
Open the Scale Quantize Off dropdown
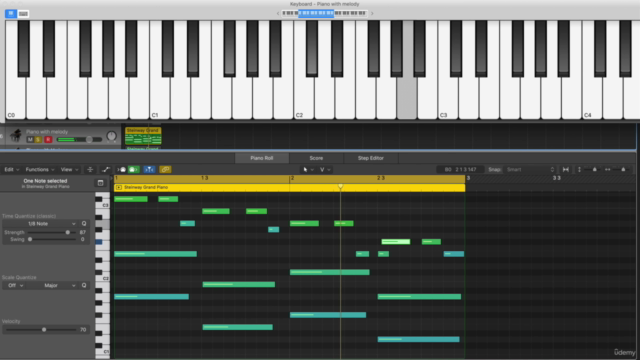(x=15, y=285)
